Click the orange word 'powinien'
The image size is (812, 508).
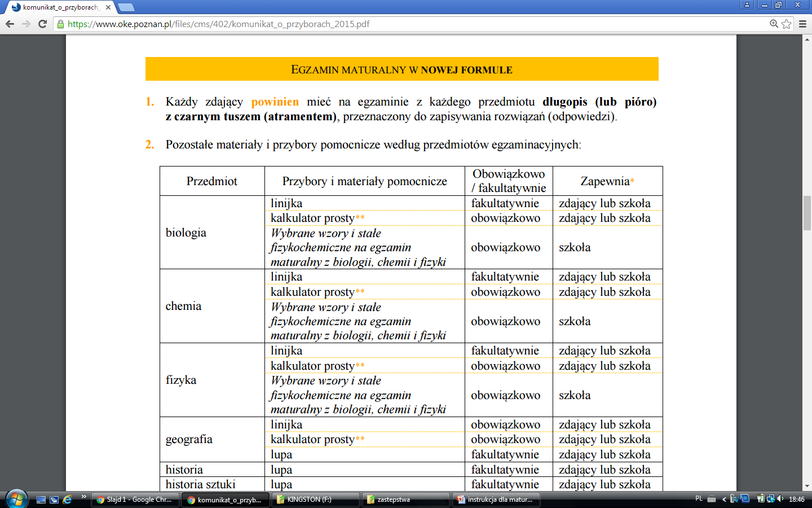[275, 102]
